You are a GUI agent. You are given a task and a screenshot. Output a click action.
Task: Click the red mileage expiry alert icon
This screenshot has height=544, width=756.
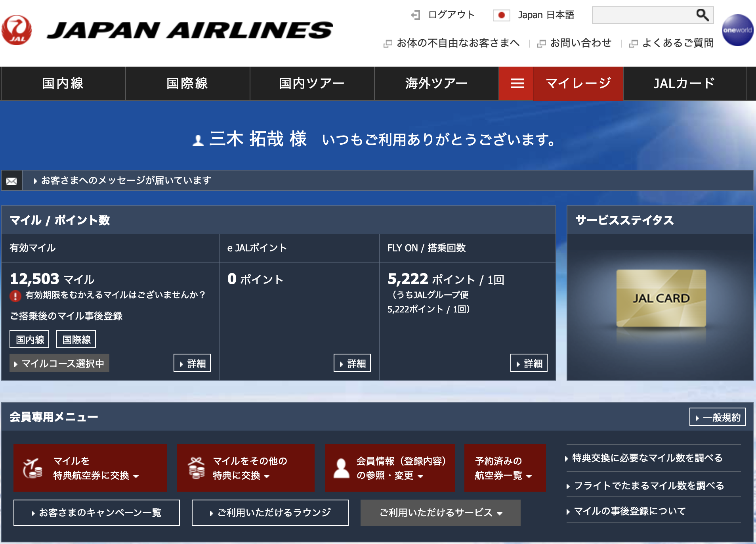[x=15, y=295]
